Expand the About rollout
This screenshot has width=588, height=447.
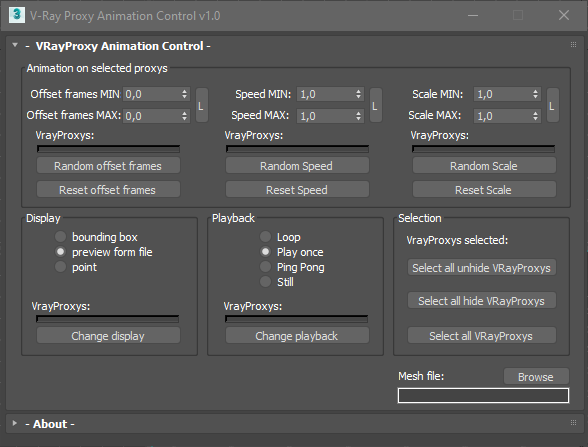tap(15, 423)
